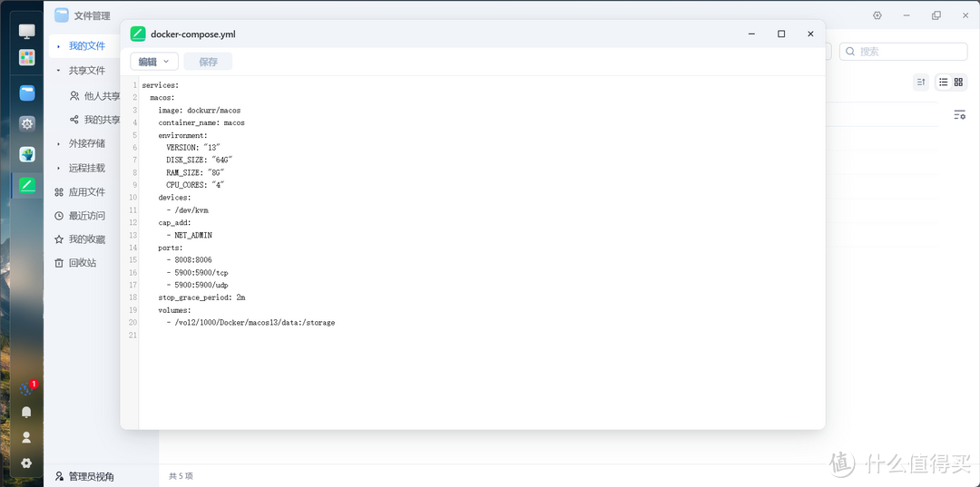Click the 'container_name: macos' line
980x487 pixels.
click(201, 123)
